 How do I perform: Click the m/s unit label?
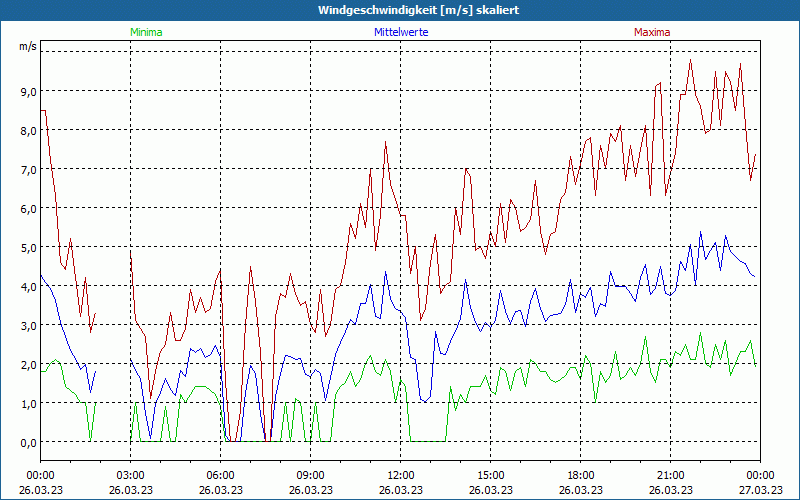point(28,46)
